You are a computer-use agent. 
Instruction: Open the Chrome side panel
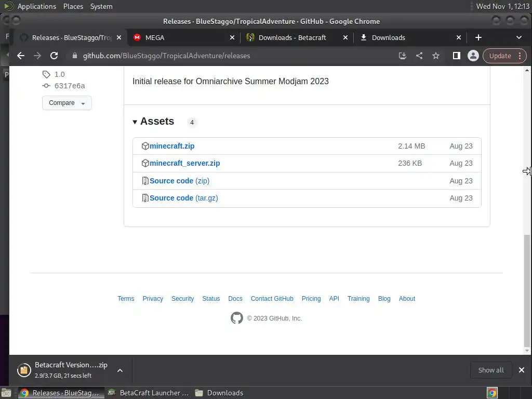click(456, 56)
